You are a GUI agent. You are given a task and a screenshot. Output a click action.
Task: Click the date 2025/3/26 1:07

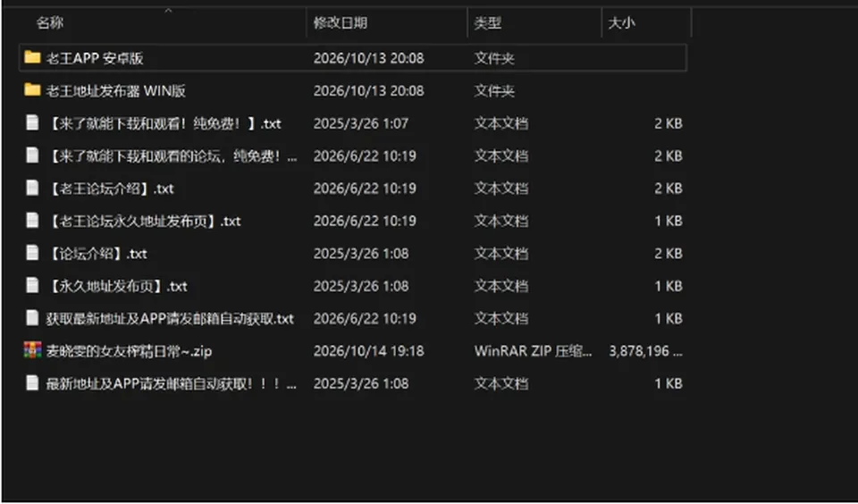point(360,123)
